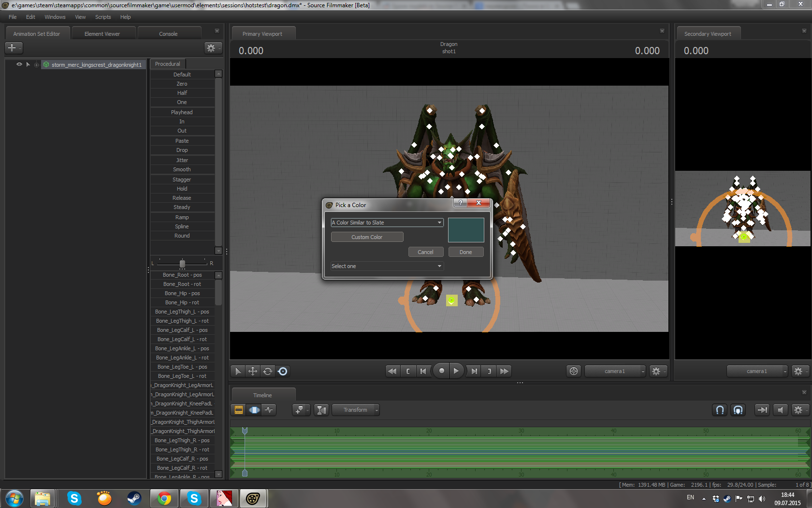Image resolution: width=812 pixels, height=508 pixels.
Task: Select the arrow selection manipulator tool
Action: [x=237, y=371]
